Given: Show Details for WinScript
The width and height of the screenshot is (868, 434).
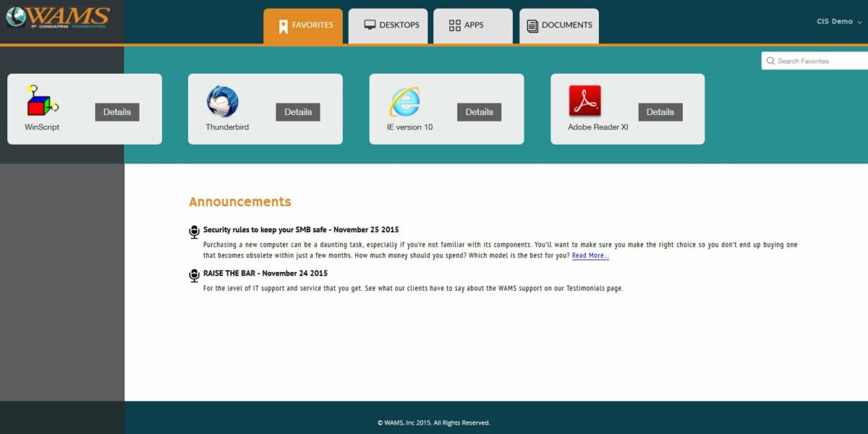Looking at the screenshot, I should pyautogui.click(x=117, y=112).
